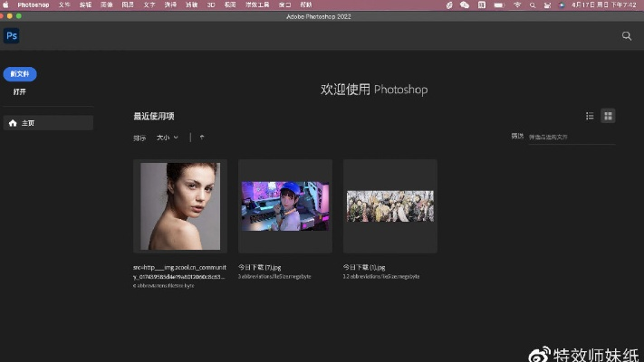Click the 最近使用项 heading
Viewport: 644px width, 362px height.
tap(154, 116)
